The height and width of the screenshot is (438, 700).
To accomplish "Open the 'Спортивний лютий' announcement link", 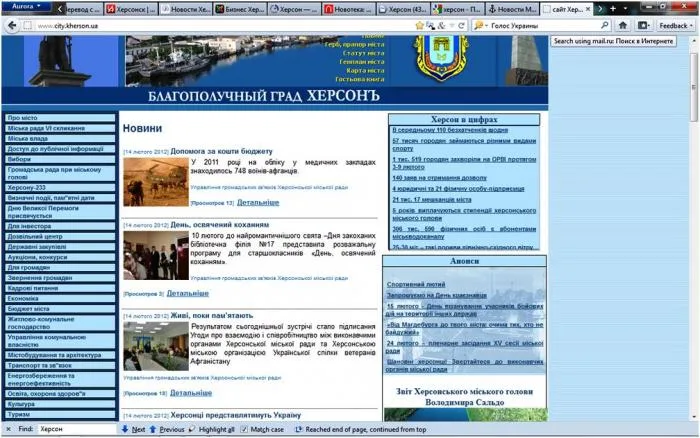I will pyautogui.click(x=416, y=284).
